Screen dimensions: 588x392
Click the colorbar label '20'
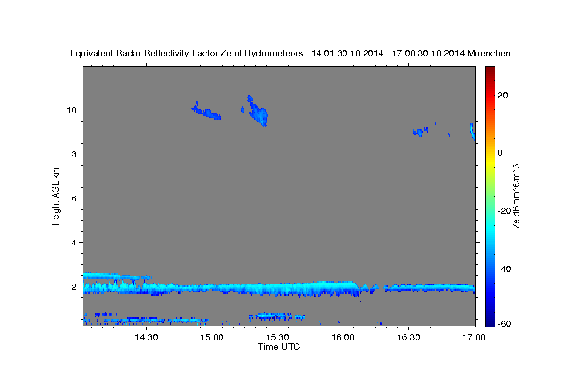(x=503, y=95)
